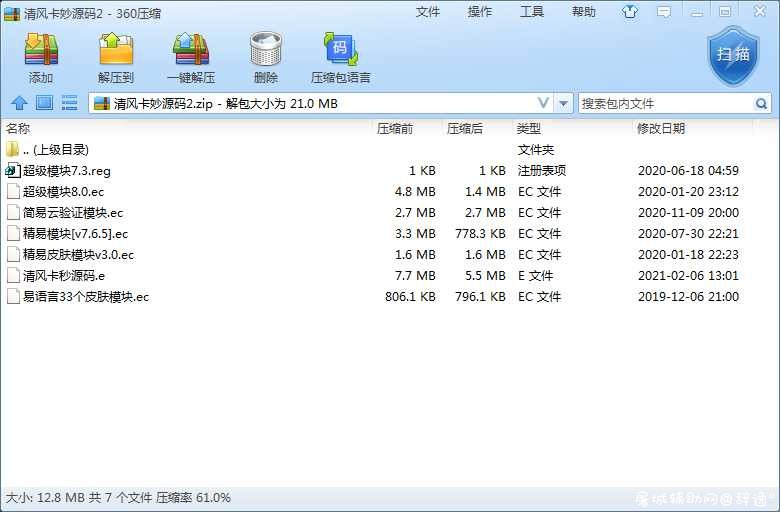Sort by the 类型 column header

pos(528,128)
